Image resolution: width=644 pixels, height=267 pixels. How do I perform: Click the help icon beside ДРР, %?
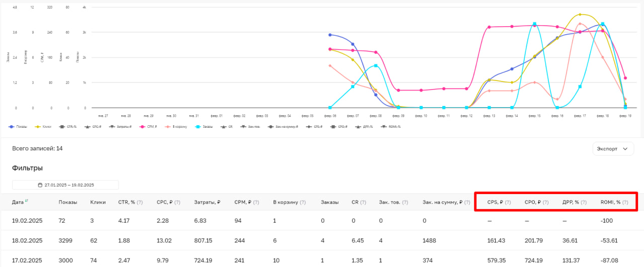pyautogui.click(x=584, y=203)
